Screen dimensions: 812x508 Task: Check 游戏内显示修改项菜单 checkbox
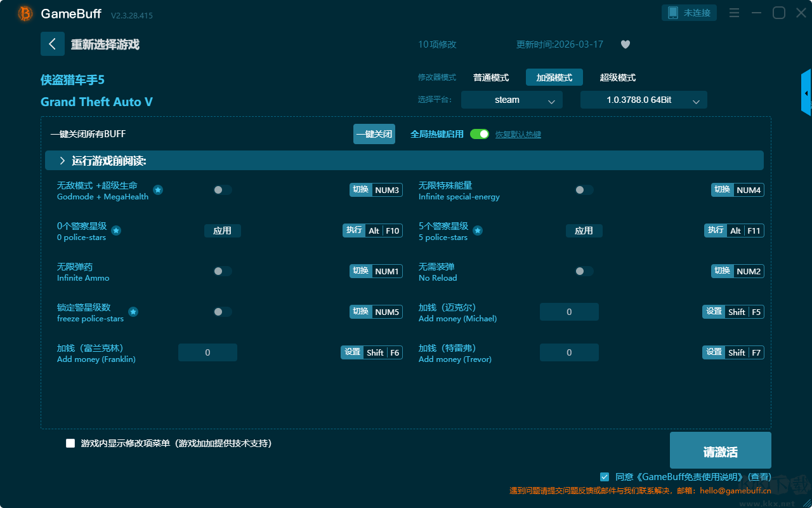(70, 443)
